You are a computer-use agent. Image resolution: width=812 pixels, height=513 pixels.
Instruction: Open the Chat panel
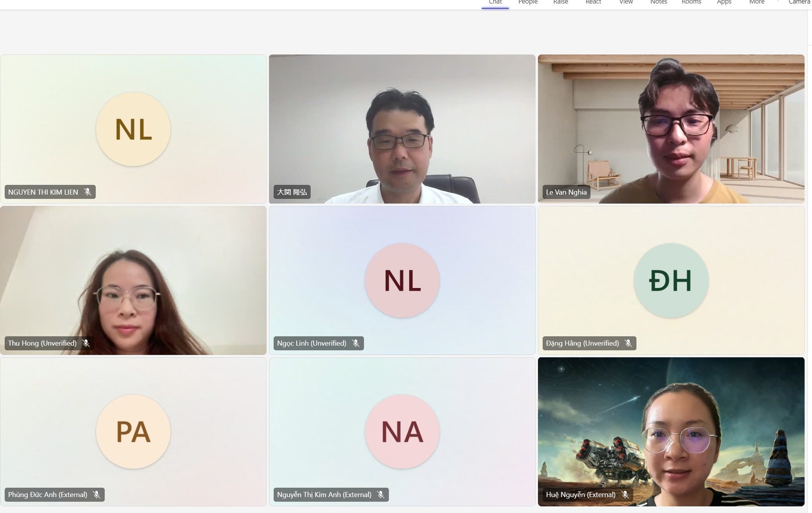pos(495,2)
